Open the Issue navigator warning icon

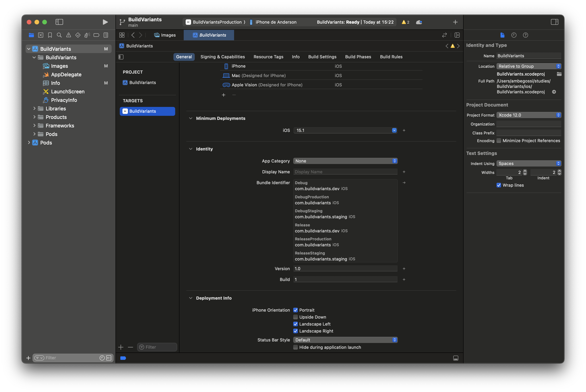(x=69, y=35)
